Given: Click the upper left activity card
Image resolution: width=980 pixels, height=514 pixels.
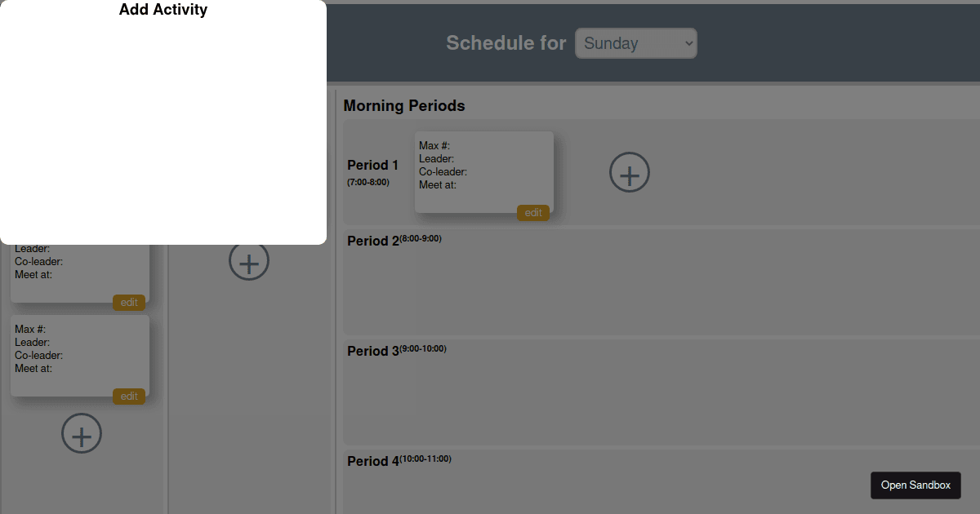Looking at the screenshot, I should click(78, 261).
